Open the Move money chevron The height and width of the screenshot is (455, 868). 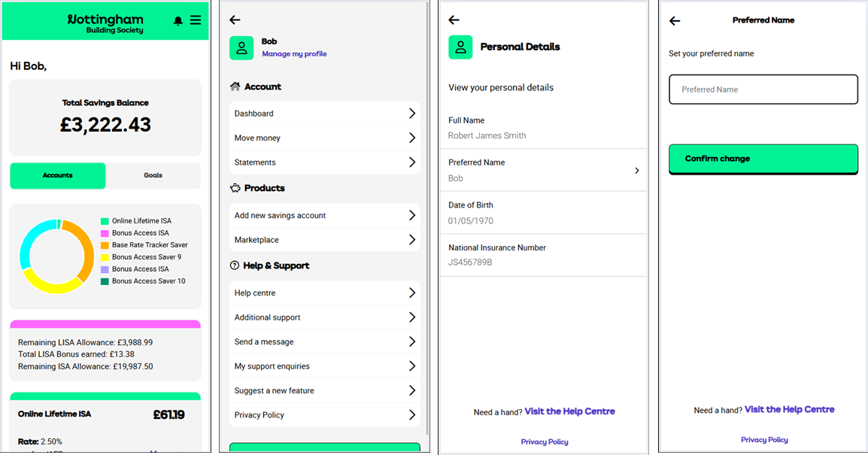pyautogui.click(x=412, y=138)
